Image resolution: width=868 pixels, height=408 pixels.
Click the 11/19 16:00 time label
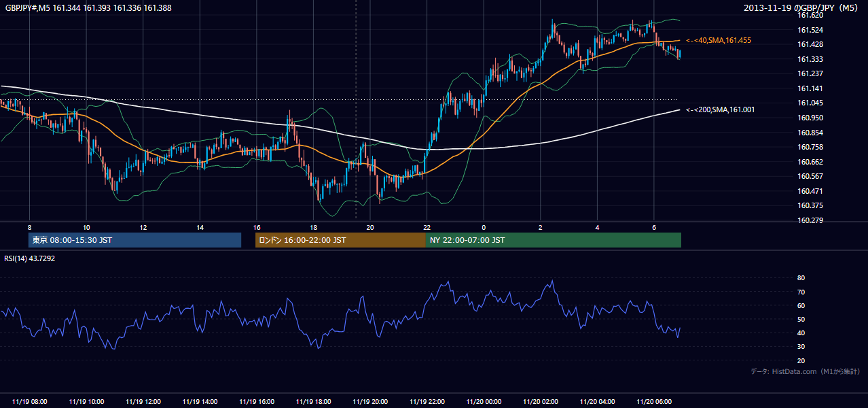[x=257, y=401]
